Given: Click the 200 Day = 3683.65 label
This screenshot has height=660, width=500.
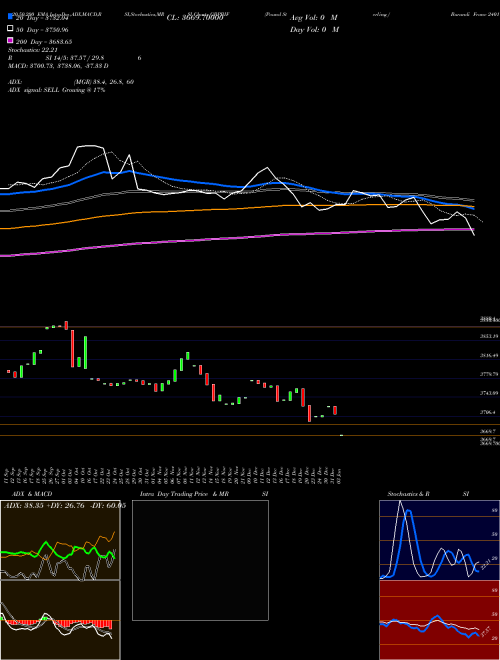Looking at the screenshot, I should tap(44, 42).
